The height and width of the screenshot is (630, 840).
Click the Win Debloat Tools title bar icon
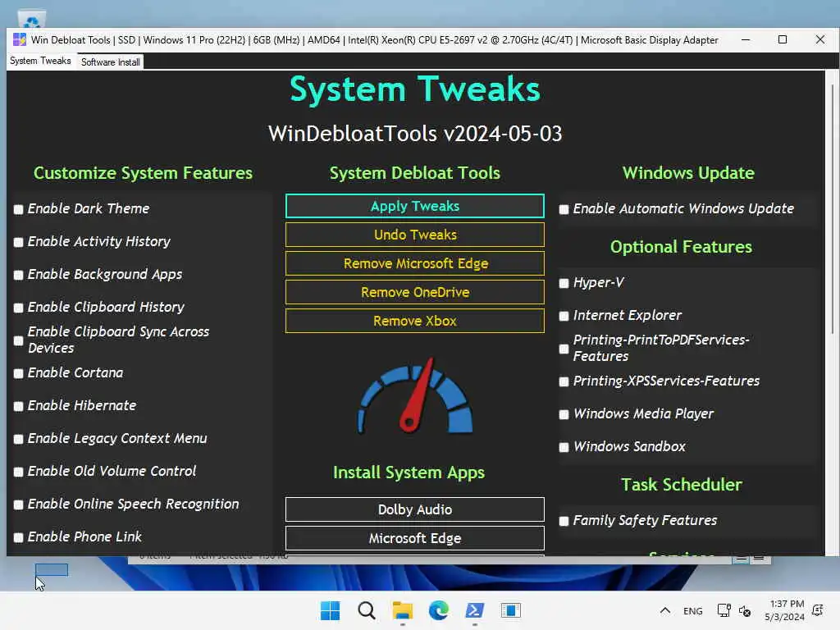click(20, 39)
